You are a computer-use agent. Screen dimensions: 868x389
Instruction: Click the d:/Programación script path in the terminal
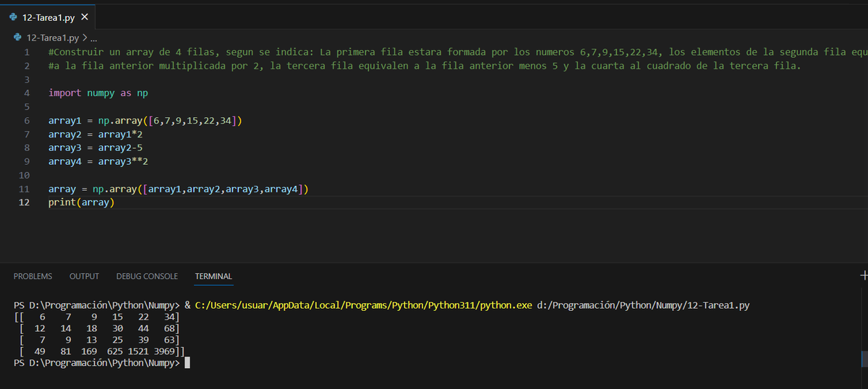point(644,306)
